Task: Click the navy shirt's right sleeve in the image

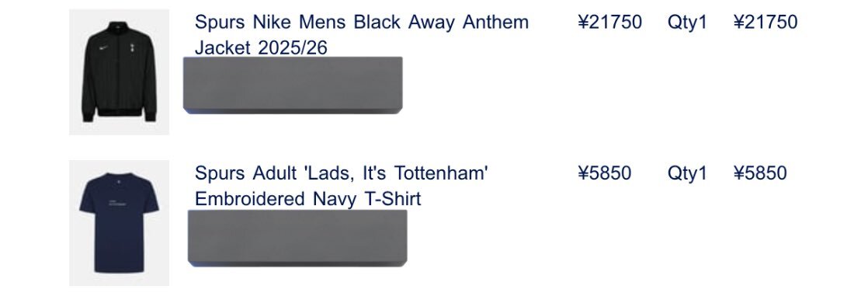Action: 149,197
